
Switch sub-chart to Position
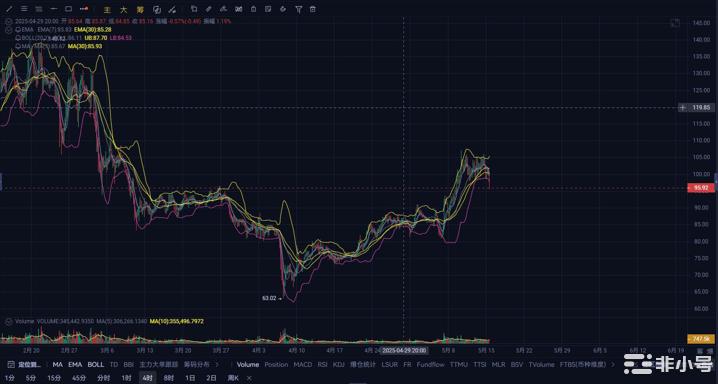(276, 365)
